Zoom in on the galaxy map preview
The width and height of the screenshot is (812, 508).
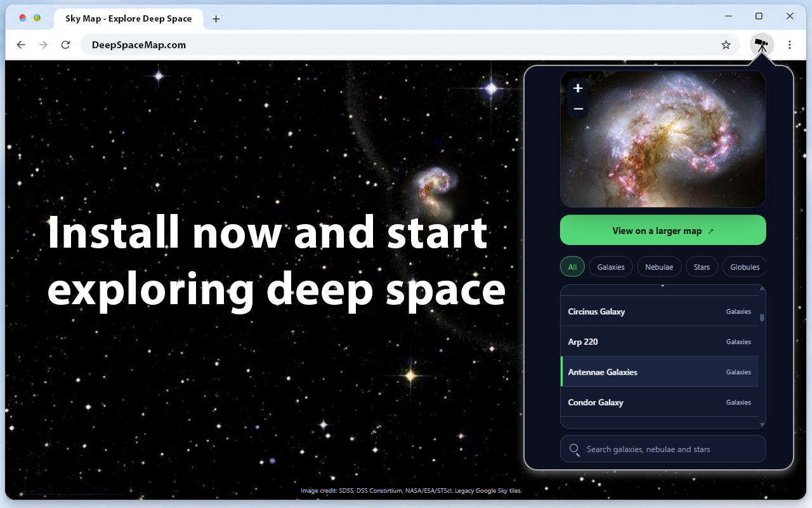click(x=578, y=88)
